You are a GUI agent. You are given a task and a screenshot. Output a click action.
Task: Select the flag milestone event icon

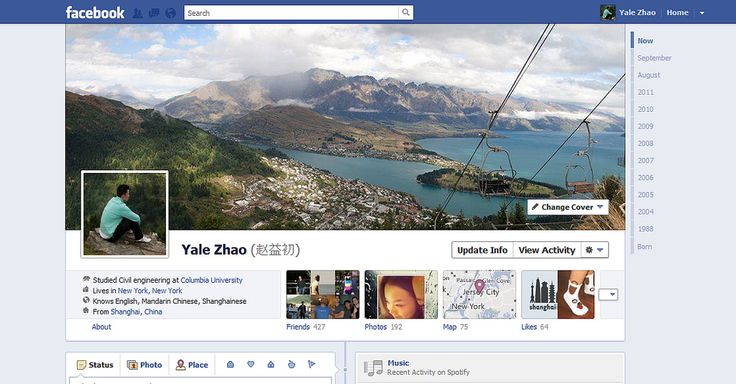pyautogui.click(x=312, y=364)
